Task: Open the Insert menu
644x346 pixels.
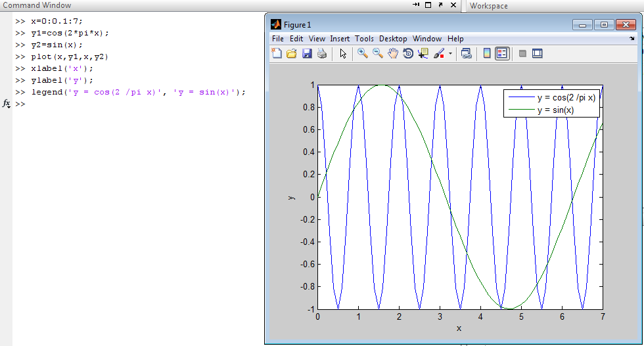Action: [340, 39]
